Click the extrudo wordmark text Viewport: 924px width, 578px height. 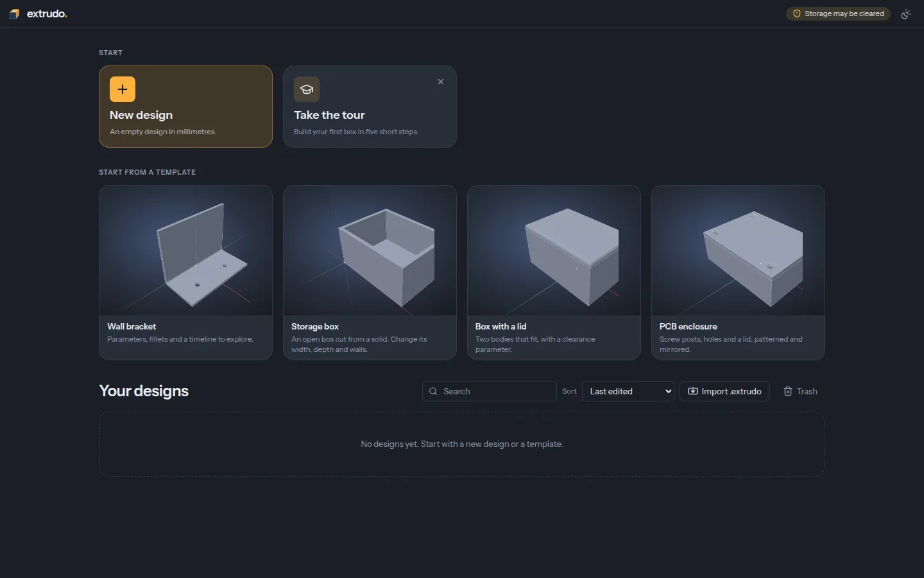pyautogui.click(x=47, y=13)
